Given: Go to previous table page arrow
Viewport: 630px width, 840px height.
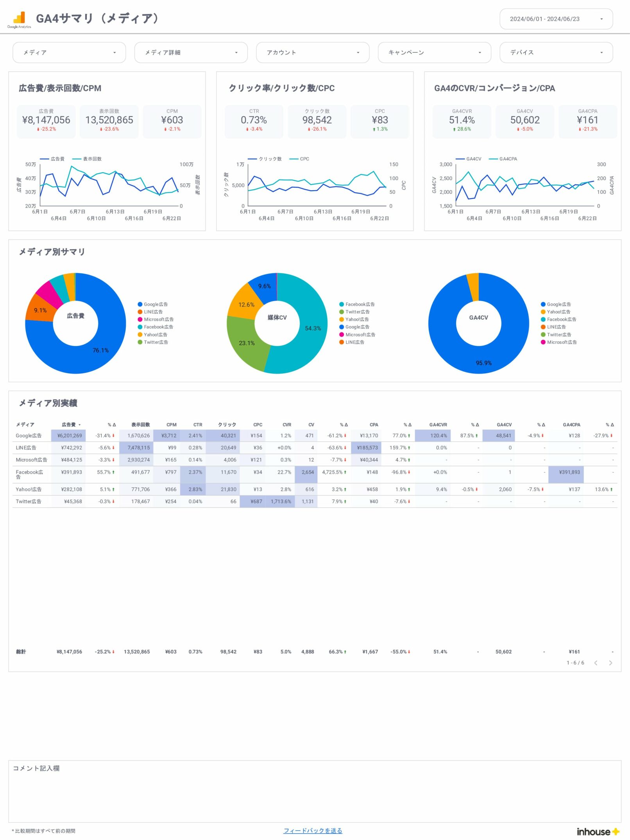Looking at the screenshot, I should (596, 663).
